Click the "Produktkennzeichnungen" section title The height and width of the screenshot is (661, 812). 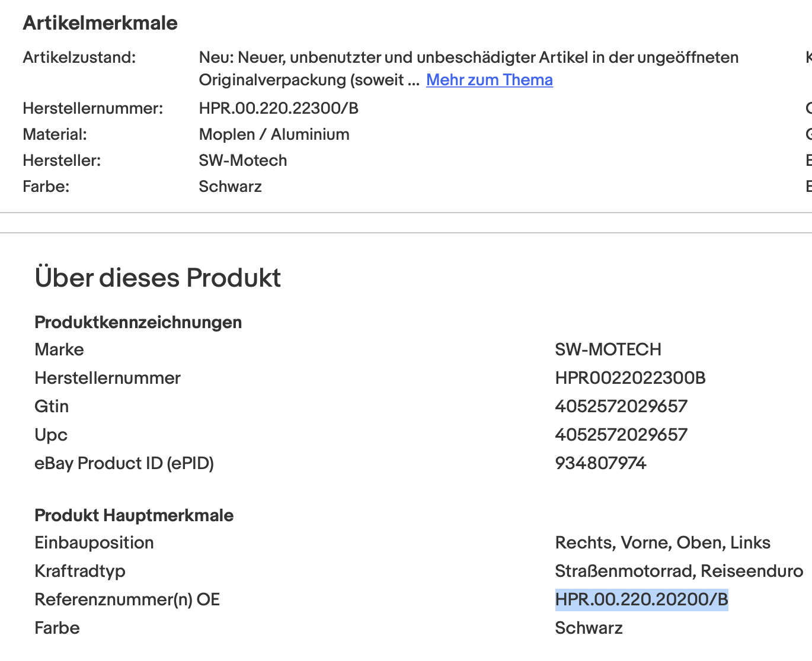tap(138, 322)
